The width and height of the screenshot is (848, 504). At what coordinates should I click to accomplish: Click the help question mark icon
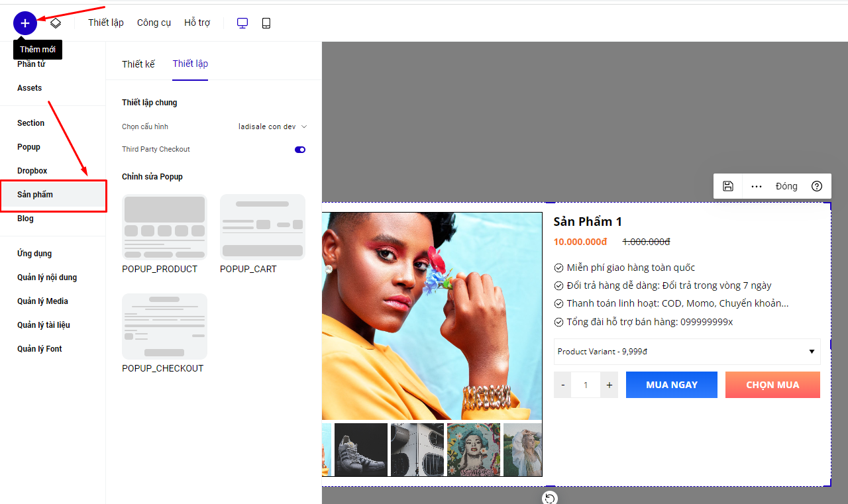tap(817, 186)
